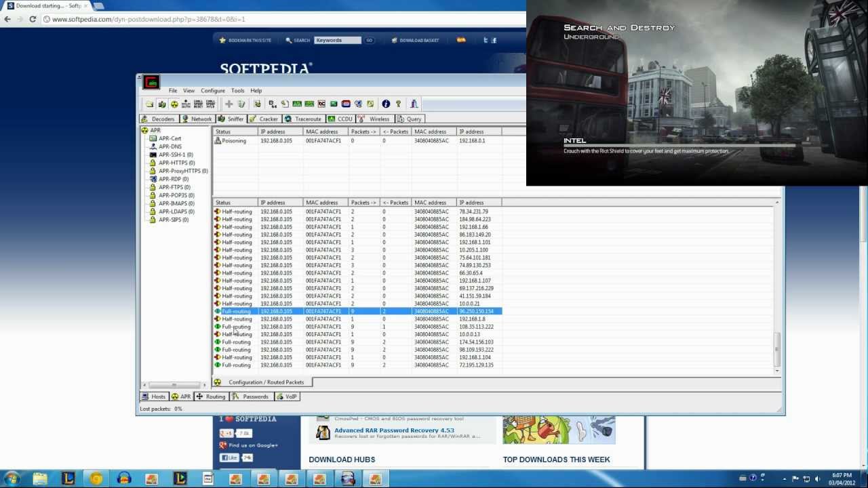The image size is (868, 488).
Task: Open the Tools menu
Action: point(237,90)
